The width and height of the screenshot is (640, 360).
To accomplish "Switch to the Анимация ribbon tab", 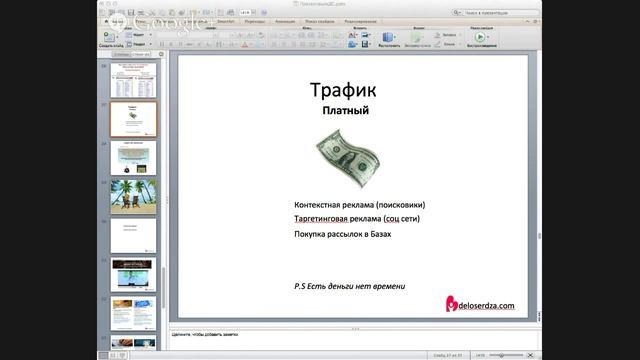I will 285,21.
